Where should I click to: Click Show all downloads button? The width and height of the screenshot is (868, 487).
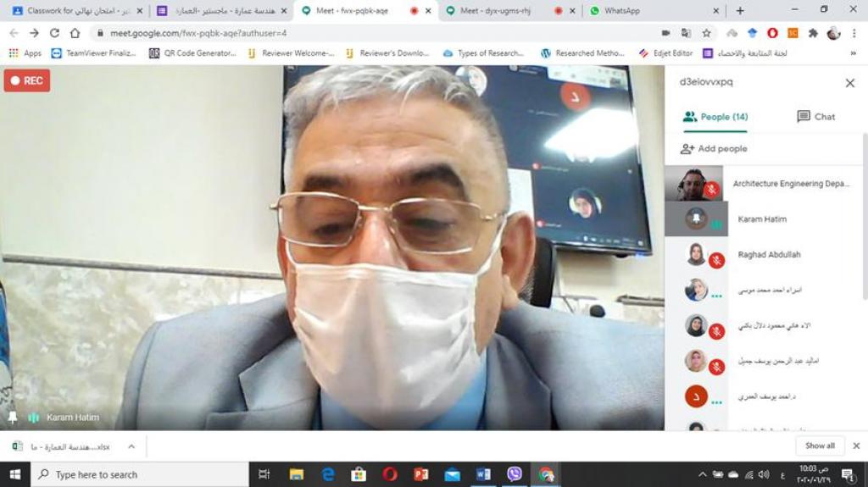point(820,446)
